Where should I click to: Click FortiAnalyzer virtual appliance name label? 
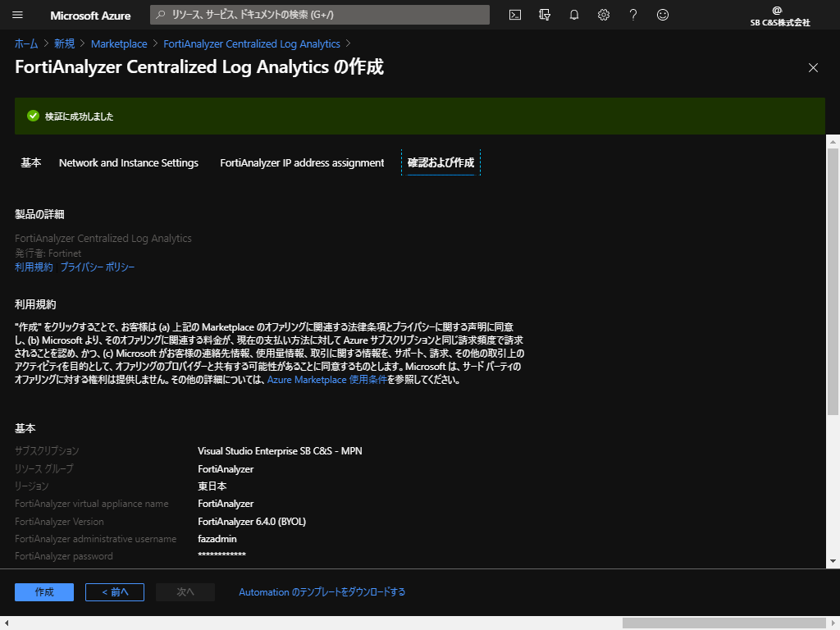(x=92, y=504)
